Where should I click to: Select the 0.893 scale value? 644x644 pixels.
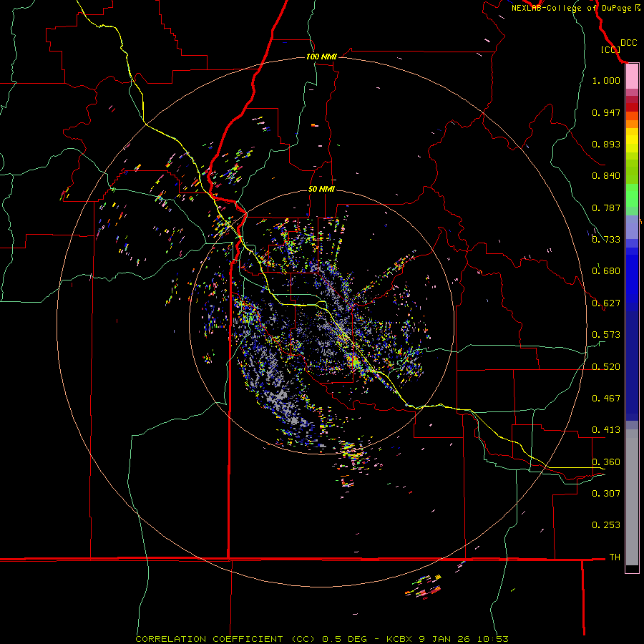pyautogui.click(x=606, y=144)
